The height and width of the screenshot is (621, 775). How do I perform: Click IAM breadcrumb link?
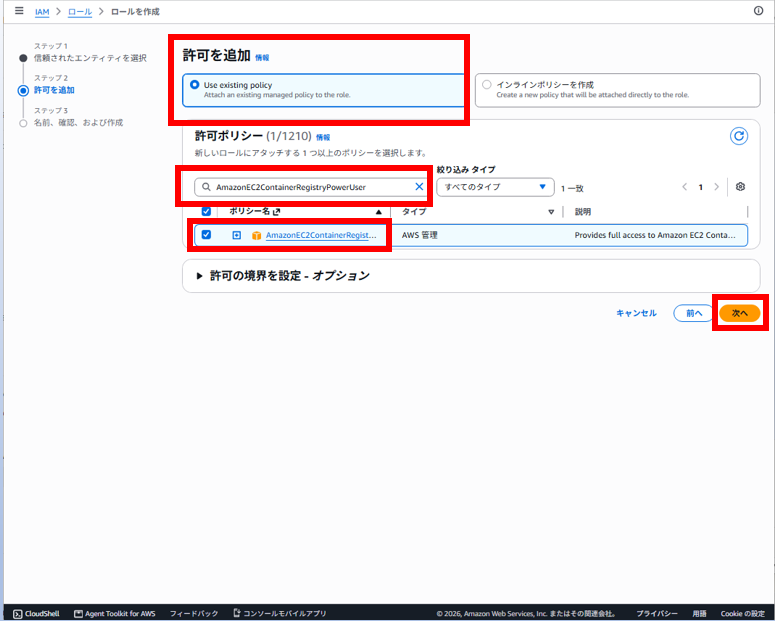(x=42, y=11)
